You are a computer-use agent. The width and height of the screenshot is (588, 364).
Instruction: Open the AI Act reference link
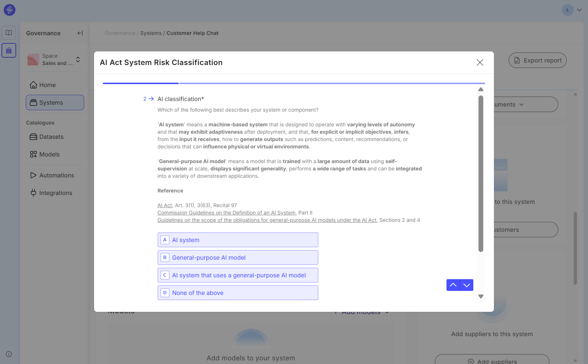165,205
